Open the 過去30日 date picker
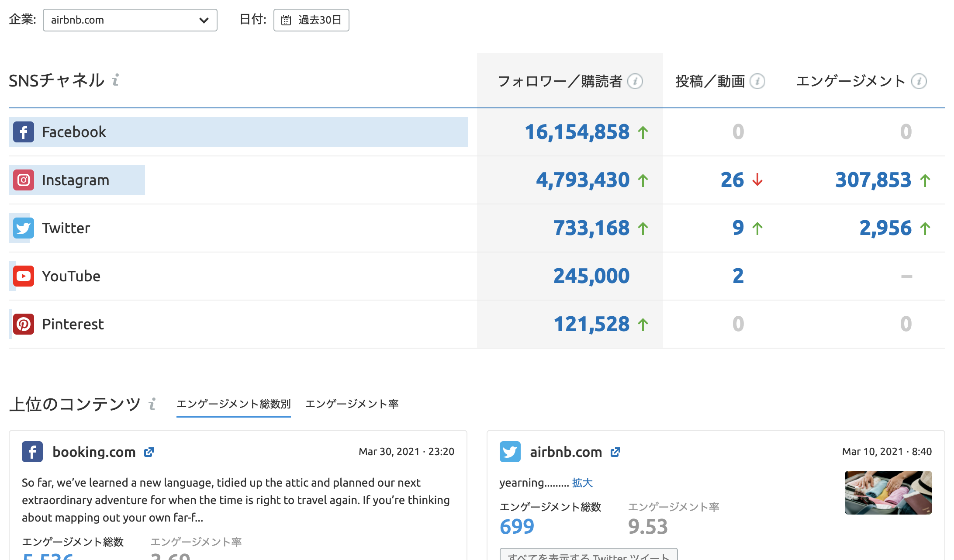Viewport: 954px width, 560px height. pos(311,20)
